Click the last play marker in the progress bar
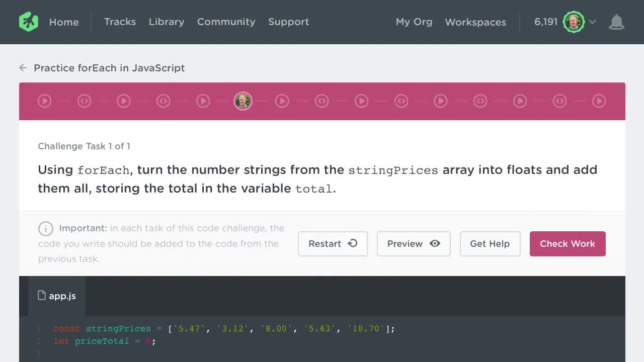The image size is (644, 362). click(599, 101)
